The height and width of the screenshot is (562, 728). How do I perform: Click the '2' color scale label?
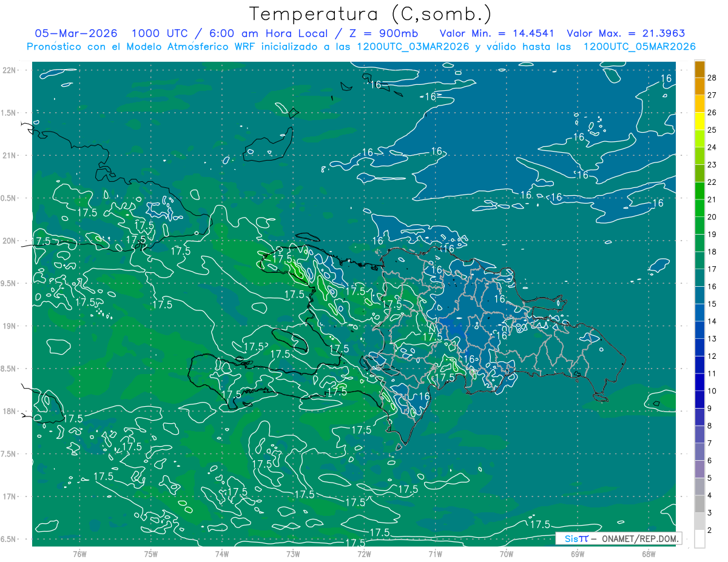click(x=710, y=530)
